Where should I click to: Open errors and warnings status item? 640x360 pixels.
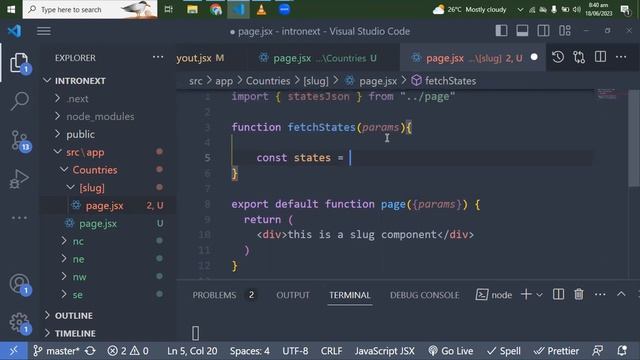(x=128, y=351)
